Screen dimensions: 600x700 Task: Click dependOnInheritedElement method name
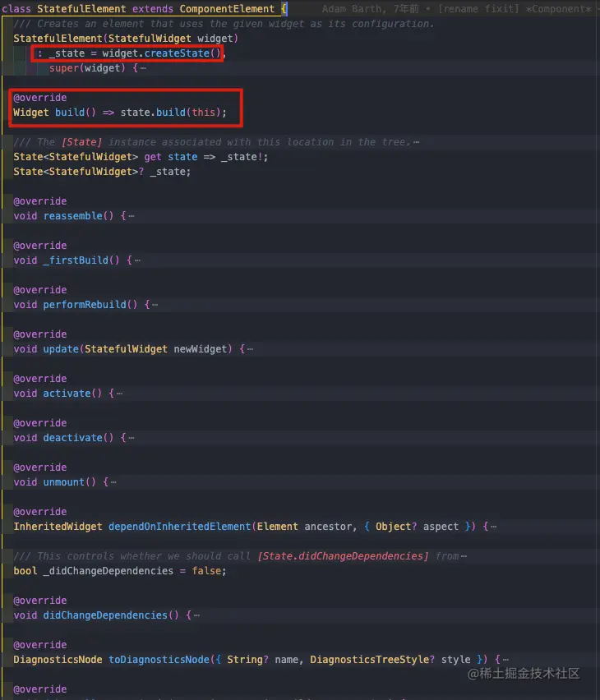180,527
